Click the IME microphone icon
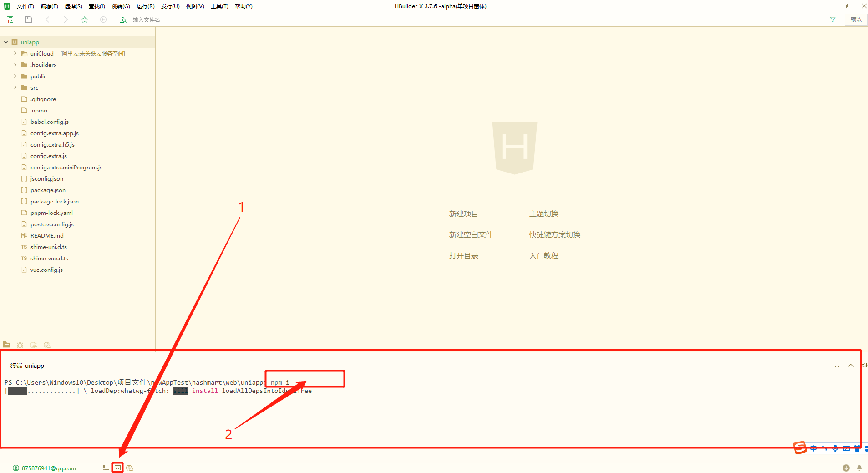This screenshot has height=473, width=868. click(835, 448)
